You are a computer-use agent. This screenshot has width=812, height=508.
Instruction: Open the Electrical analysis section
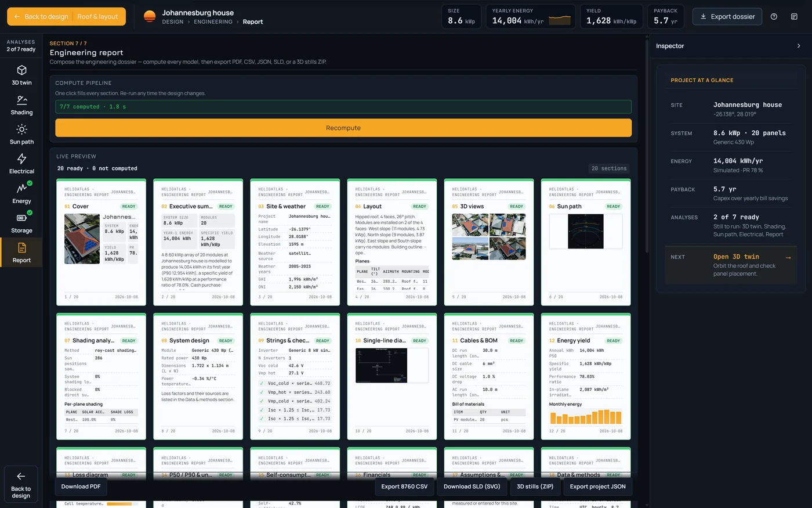(21, 164)
